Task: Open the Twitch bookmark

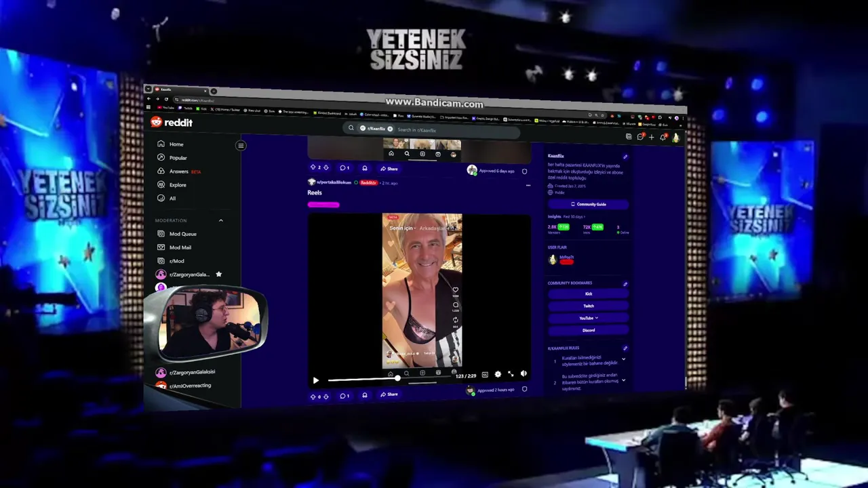Action: pyautogui.click(x=588, y=306)
